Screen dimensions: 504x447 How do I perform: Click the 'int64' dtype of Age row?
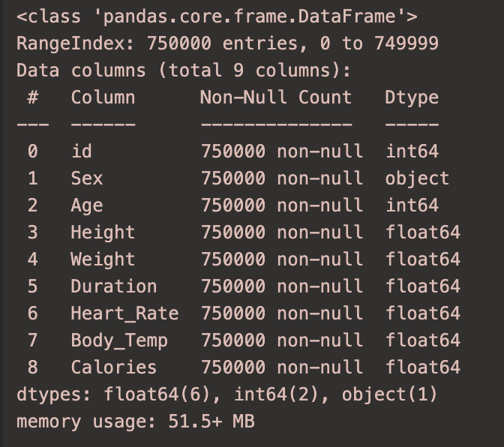(x=412, y=205)
